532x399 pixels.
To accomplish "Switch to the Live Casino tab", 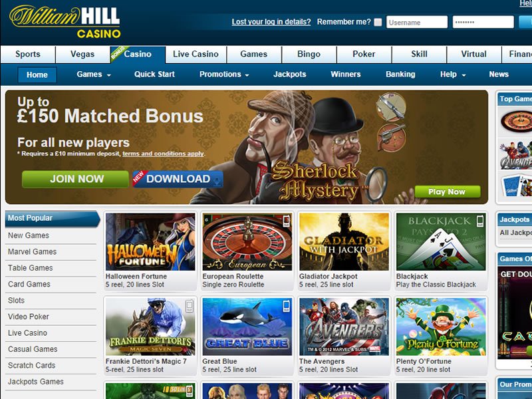I will tap(196, 55).
